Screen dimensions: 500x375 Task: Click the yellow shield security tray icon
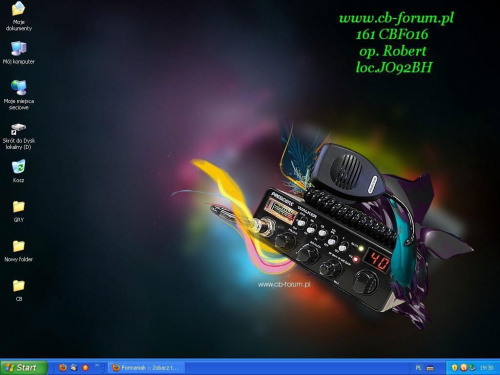click(454, 368)
